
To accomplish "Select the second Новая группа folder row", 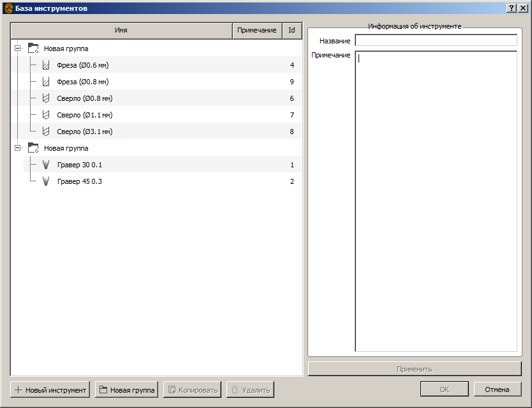I will pos(66,148).
